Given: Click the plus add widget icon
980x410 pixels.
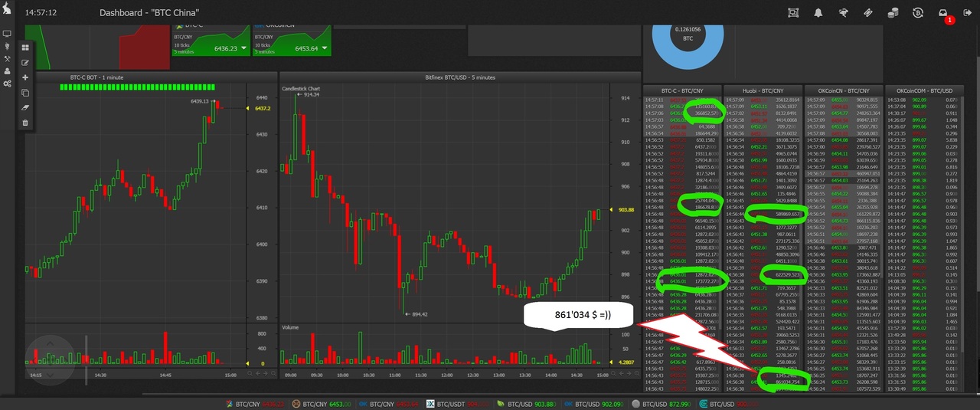Looking at the screenshot, I should [25, 77].
